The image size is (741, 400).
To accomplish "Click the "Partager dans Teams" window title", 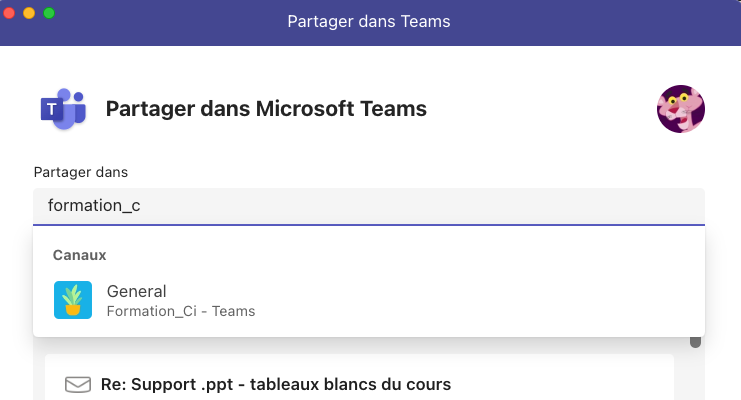I will tap(369, 21).
